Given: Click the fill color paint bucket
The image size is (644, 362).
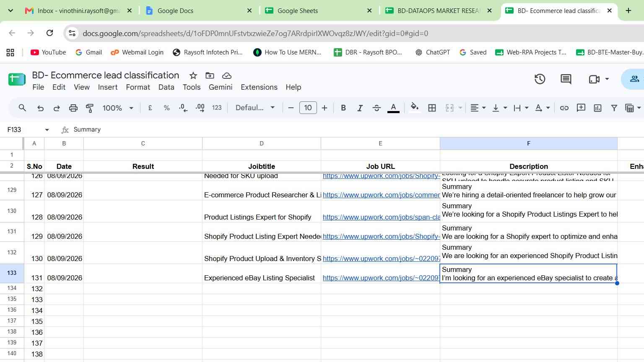Looking at the screenshot, I should pyautogui.click(x=415, y=108).
